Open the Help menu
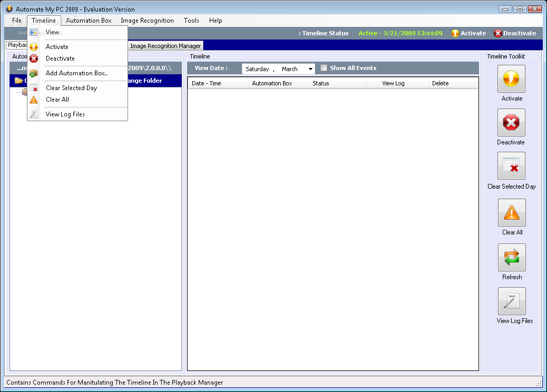This screenshot has height=392, width=547. [x=216, y=21]
